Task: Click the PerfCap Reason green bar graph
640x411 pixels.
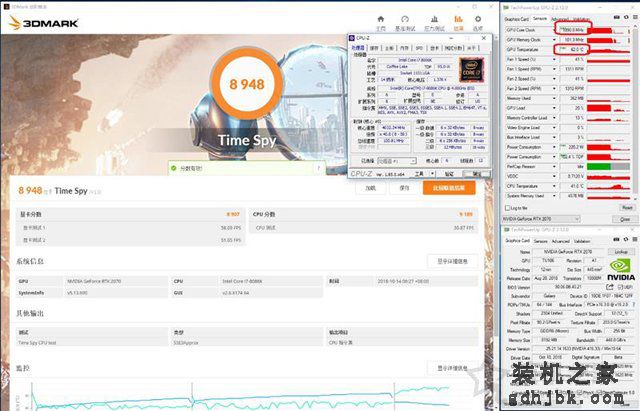Action: tap(609, 167)
